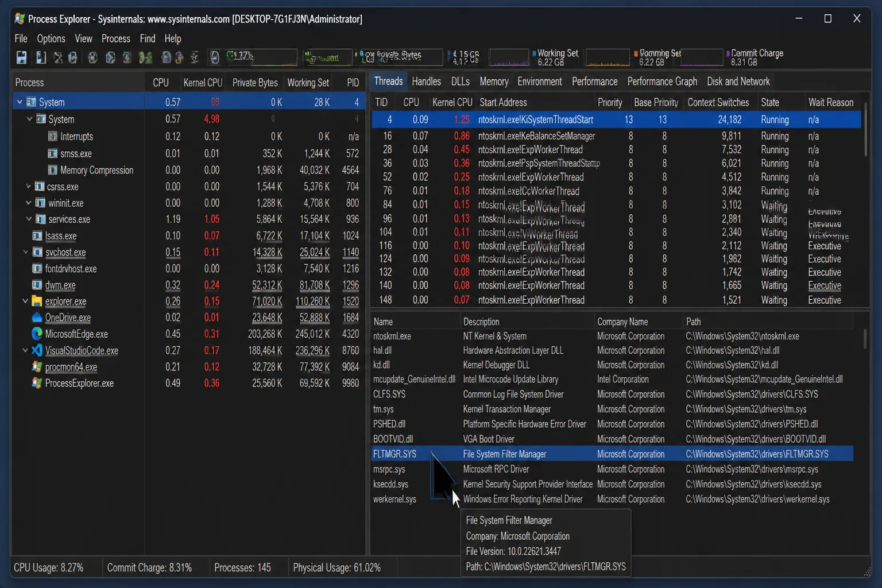Image resolution: width=882 pixels, height=588 pixels.
Task: Toggle the svchost.exe tree expander
Action: tap(25, 253)
